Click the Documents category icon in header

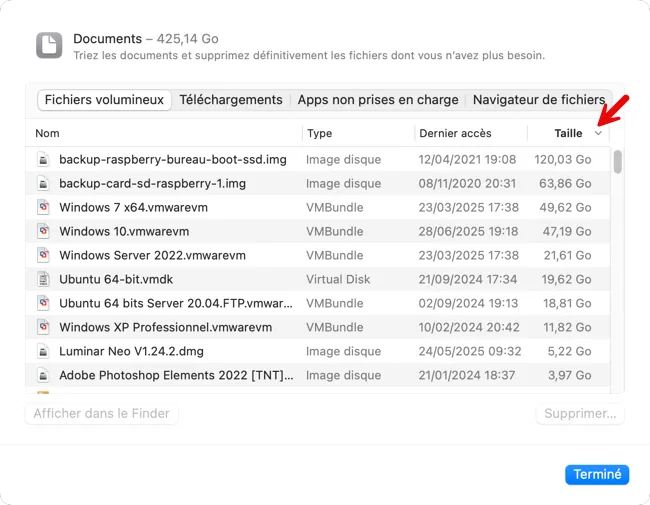49,45
